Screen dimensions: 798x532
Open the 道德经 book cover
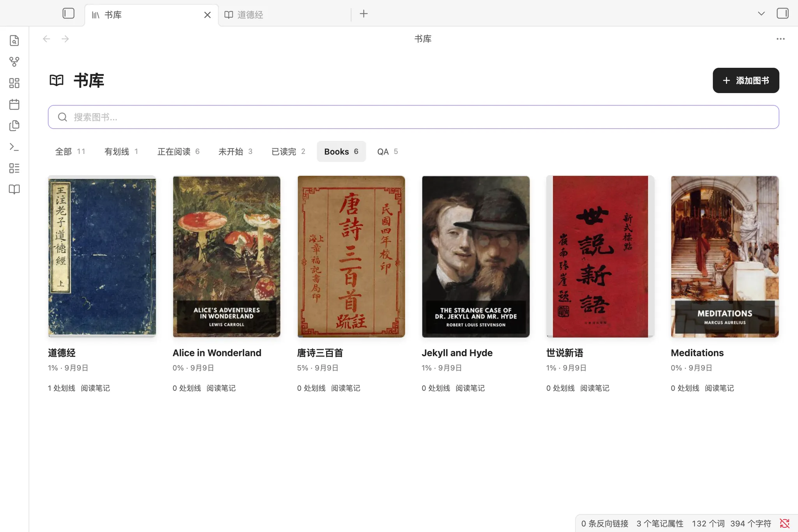pos(102,256)
